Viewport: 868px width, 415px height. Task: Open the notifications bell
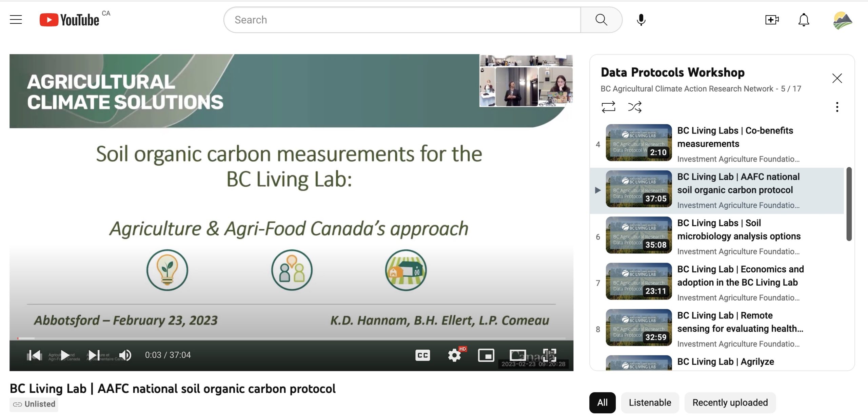pos(804,20)
